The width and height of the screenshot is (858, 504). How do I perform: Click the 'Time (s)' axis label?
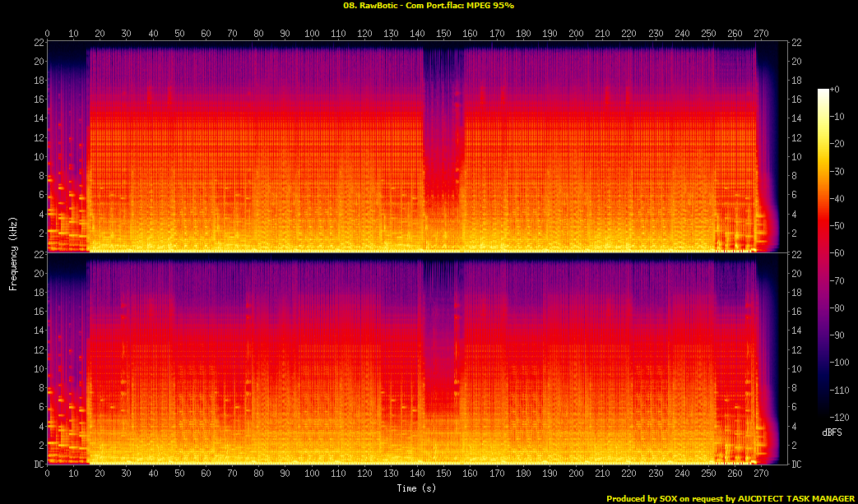(x=417, y=488)
